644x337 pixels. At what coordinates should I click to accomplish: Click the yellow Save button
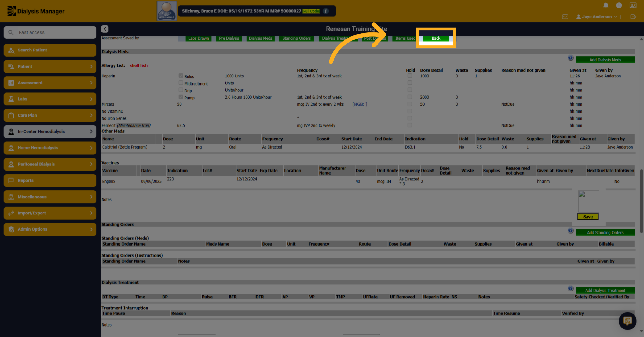[x=588, y=217]
